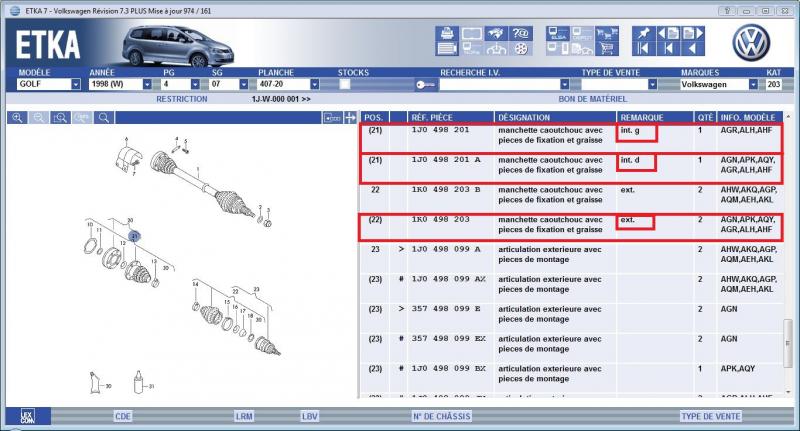Image resolution: width=800 pixels, height=431 pixels.
Task: Click the handshake icon in the toolbar
Action: pos(495,34)
